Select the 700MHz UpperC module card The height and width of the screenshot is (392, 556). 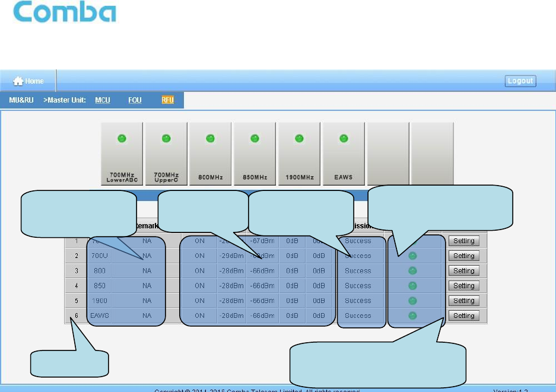(166, 154)
